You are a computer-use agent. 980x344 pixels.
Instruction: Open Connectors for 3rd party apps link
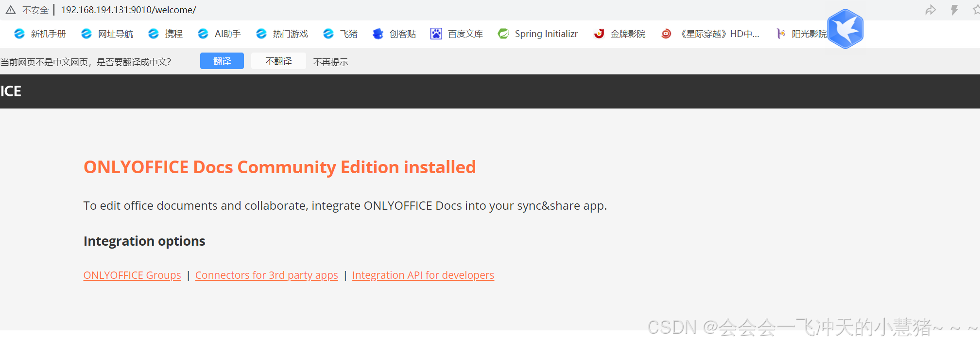267,275
